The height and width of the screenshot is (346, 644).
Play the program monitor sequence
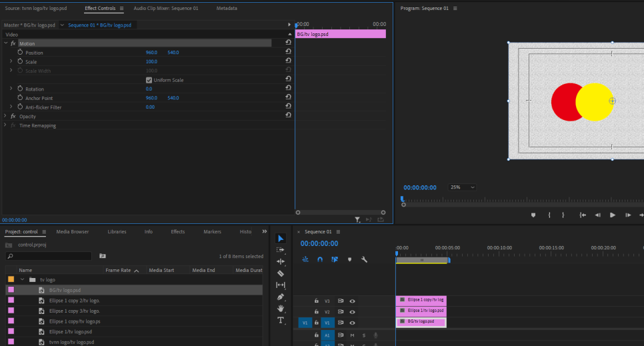pyautogui.click(x=613, y=215)
